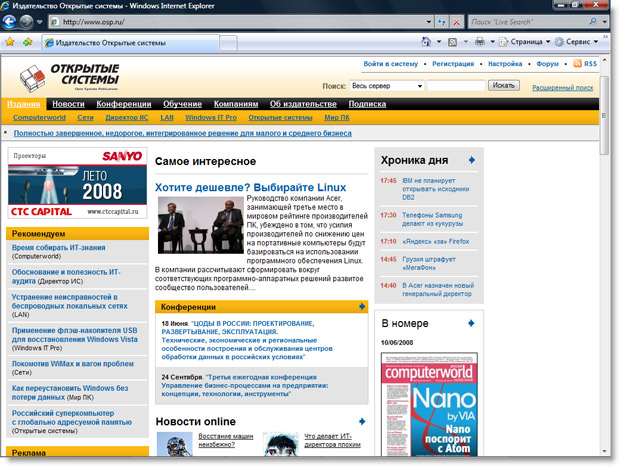
Task: Click the vertical page scrollbar thumb
Action: (604, 115)
